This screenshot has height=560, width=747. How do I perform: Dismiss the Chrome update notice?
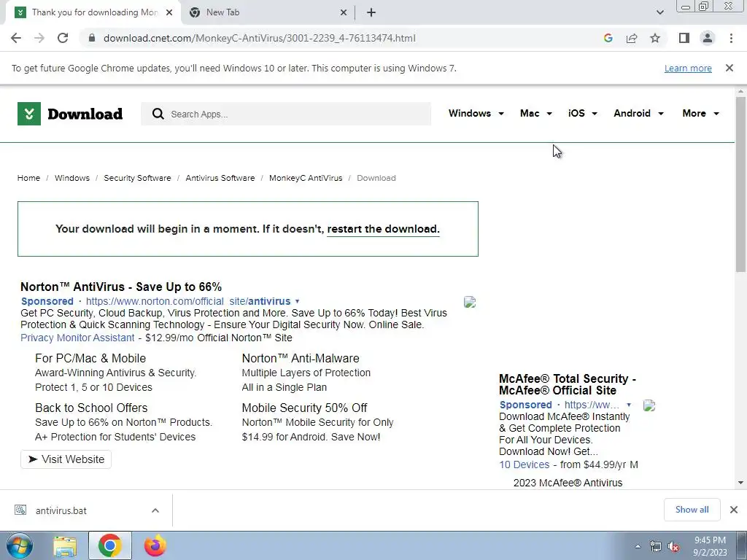729,68
